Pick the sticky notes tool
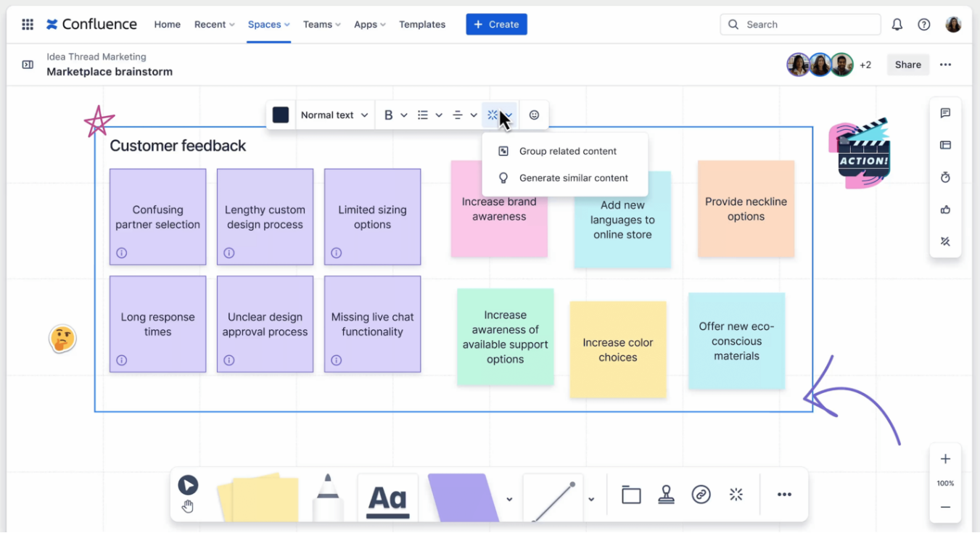The height and width of the screenshot is (533, 980). pos(258,497)
